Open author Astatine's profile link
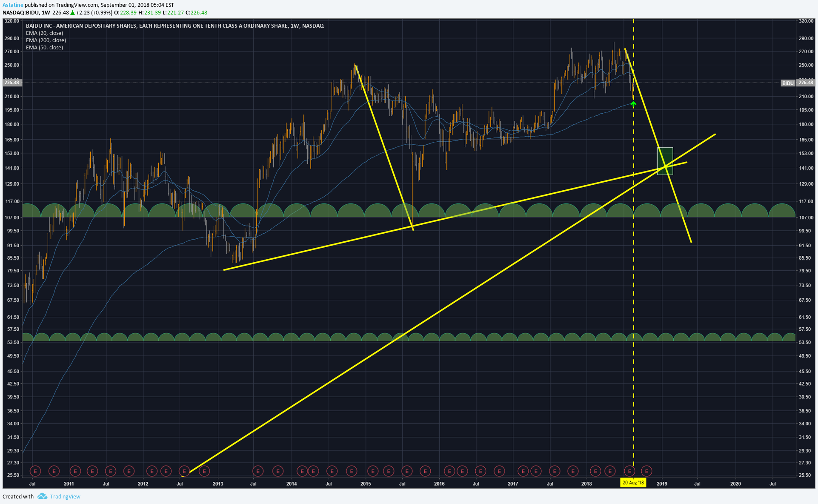This screenshot has height=504, width=818. (13, 5)
